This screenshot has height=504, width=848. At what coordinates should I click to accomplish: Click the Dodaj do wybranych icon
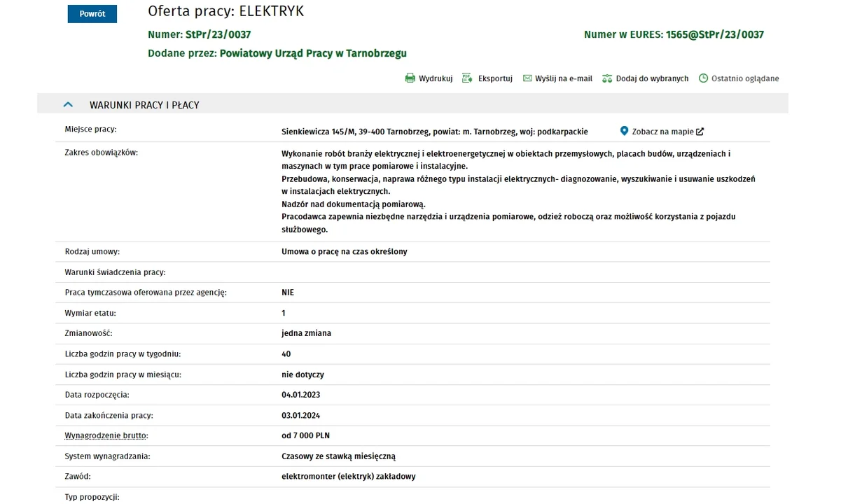pos(607,78)
